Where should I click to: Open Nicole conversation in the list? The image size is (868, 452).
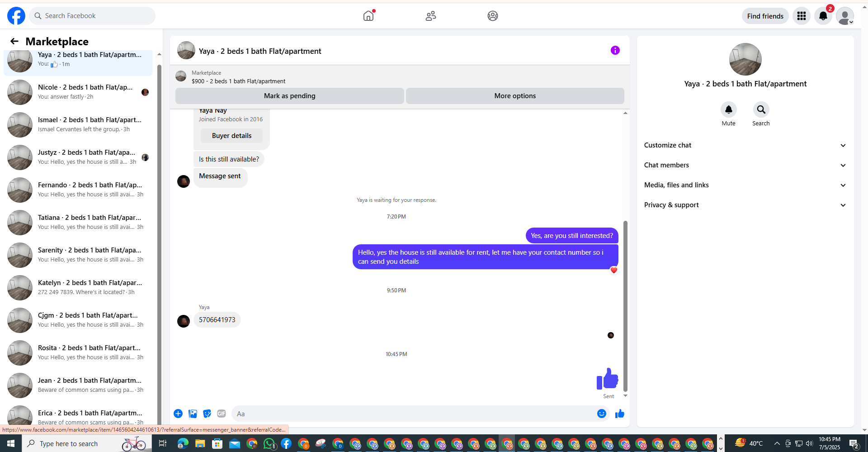[78, 92]
